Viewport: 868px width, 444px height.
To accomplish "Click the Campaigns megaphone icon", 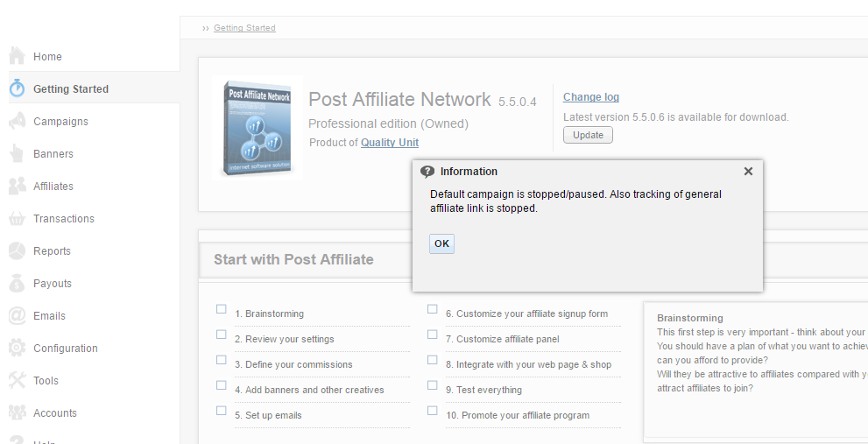I will click(18, 121).
